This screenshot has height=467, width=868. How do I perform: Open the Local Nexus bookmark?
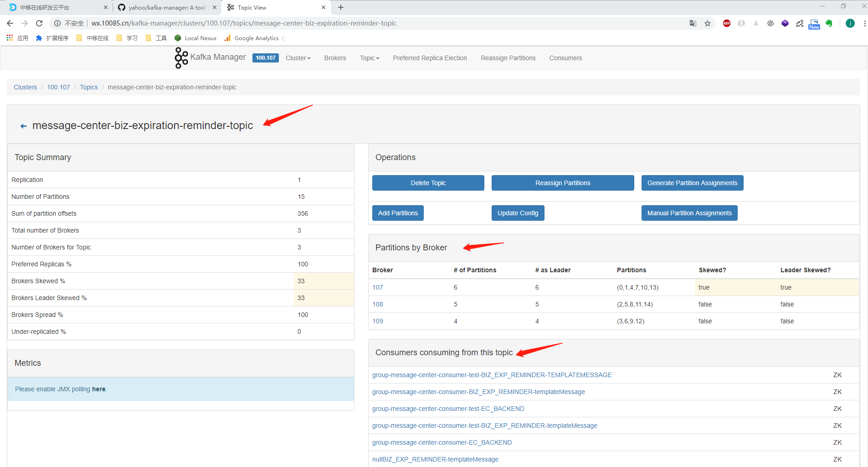(x=195, y=38)
